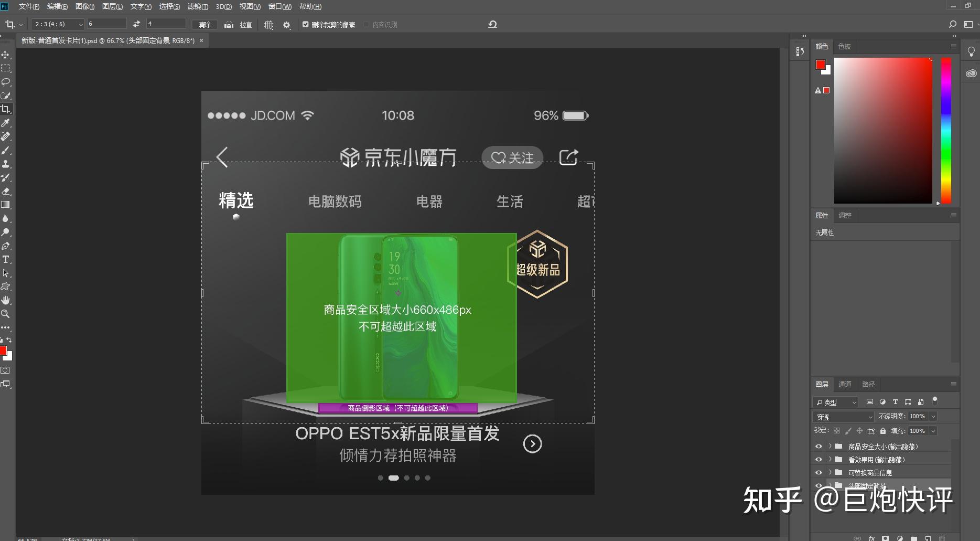This screenshot has height=541, width=980.
Task: Toggle 内容识别 checkbox
Action: point(367,24)
